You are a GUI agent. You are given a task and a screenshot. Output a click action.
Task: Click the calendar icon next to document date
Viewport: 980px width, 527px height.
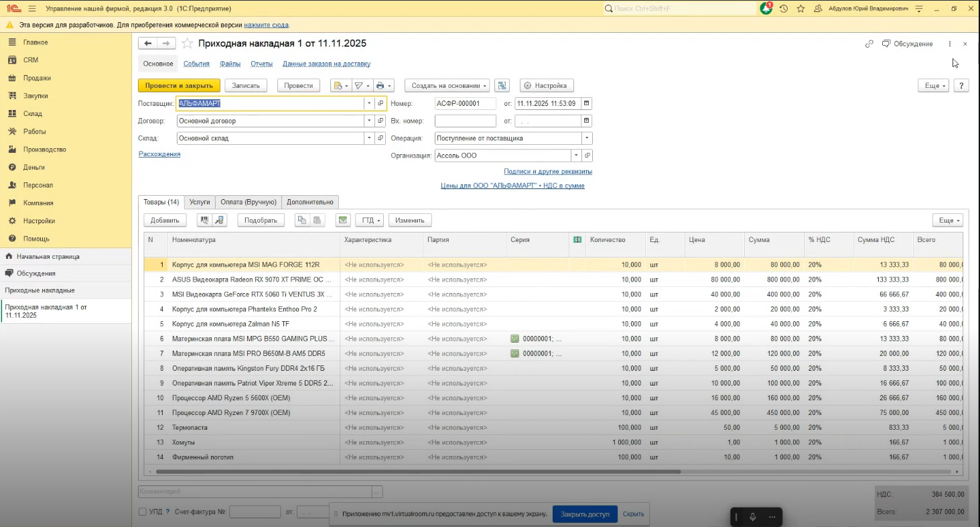coord(587,103)
